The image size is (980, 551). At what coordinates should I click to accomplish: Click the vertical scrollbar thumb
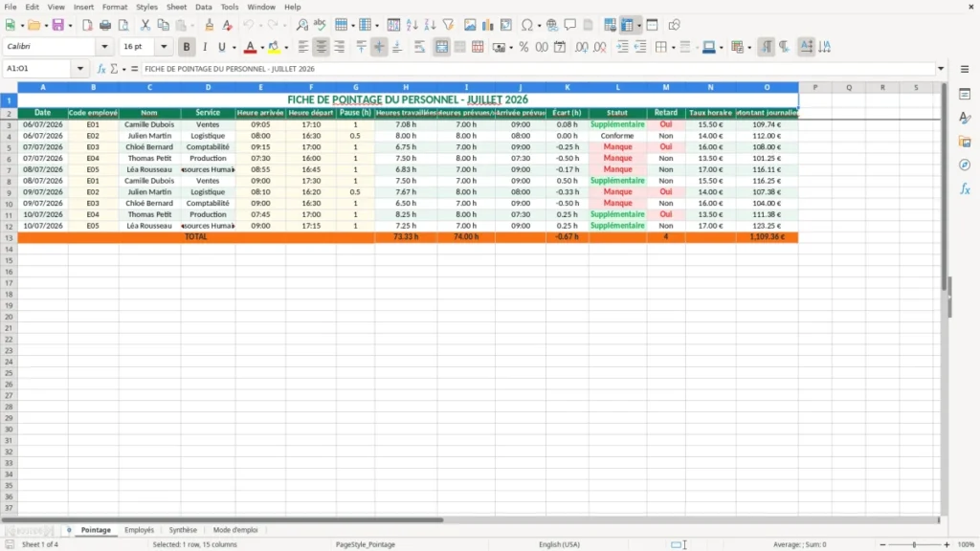(944, 187)
